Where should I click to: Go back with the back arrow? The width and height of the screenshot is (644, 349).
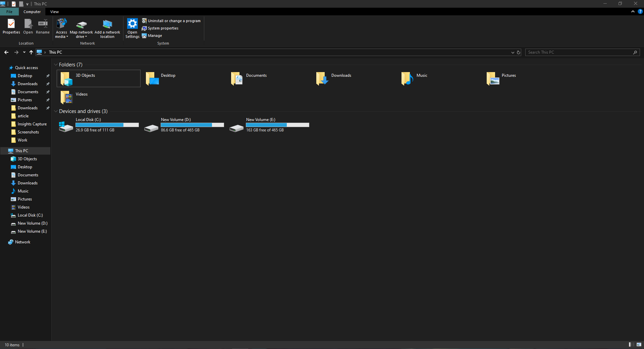(6, 52)
